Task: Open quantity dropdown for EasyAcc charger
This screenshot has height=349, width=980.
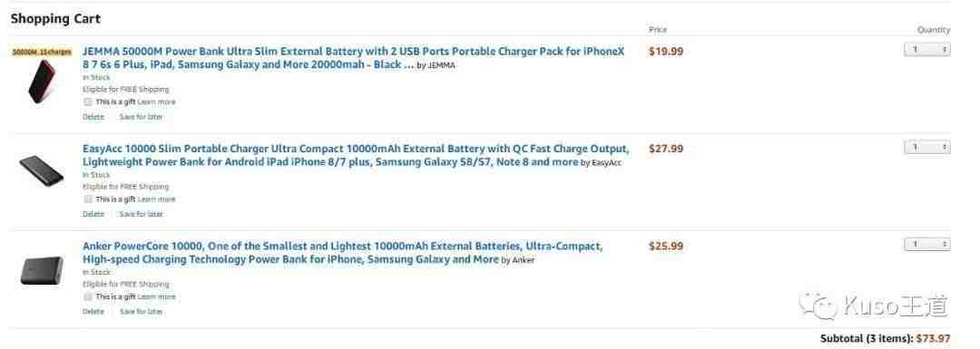Action: 926,148
